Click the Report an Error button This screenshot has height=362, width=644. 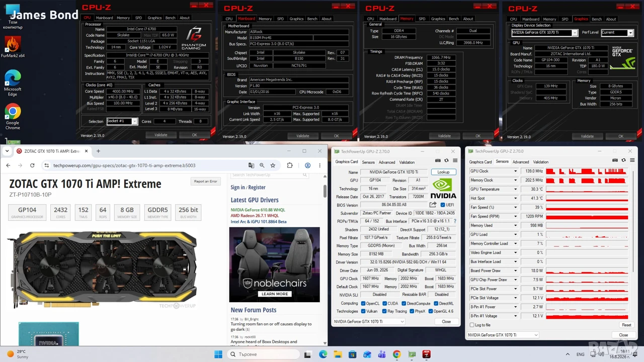[x=206, y=182]
